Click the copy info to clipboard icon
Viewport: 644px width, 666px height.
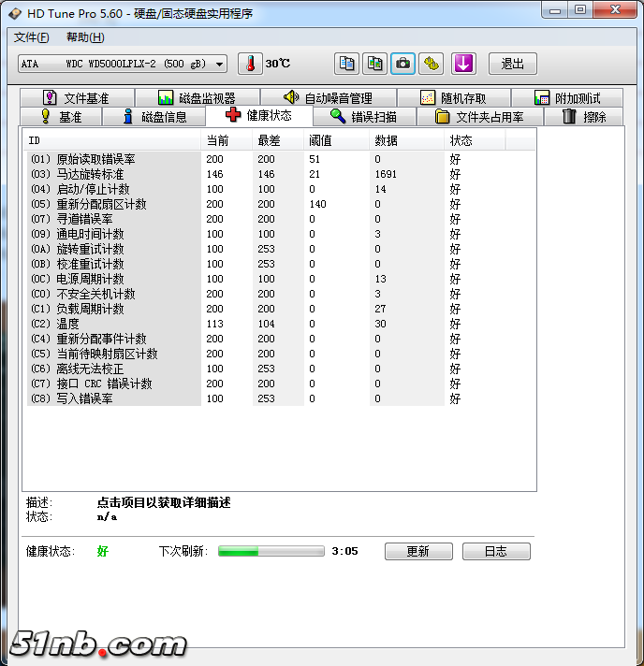[x=346, y=64]
